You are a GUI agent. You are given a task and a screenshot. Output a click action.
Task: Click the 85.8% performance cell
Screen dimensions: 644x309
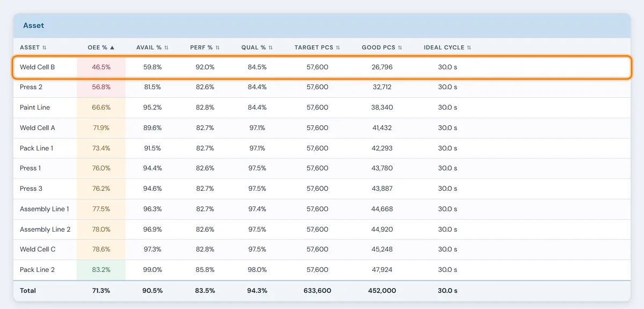click(205, 270)
